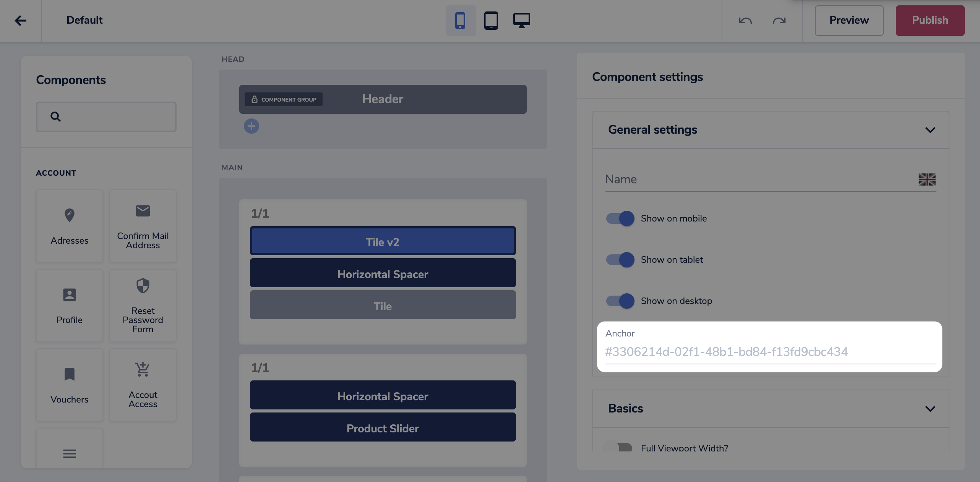This screenshot has width=980, height=482.
Task: Click the Component settings heading
Action: (647, 77)
